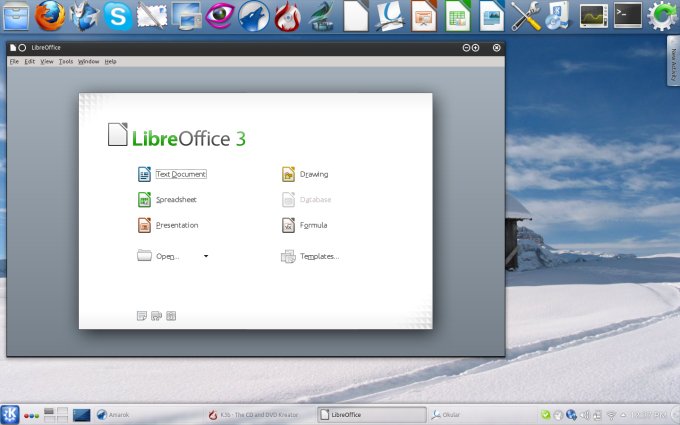The height and width of the screenshot is (425, 680).
Task: Open the New Activity side tab
Action: tap(673, 61)
